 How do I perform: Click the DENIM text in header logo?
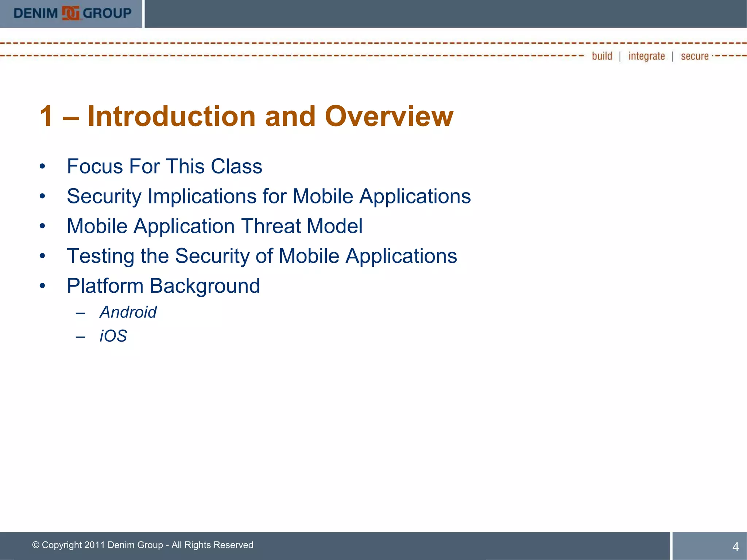coord(36,13)
